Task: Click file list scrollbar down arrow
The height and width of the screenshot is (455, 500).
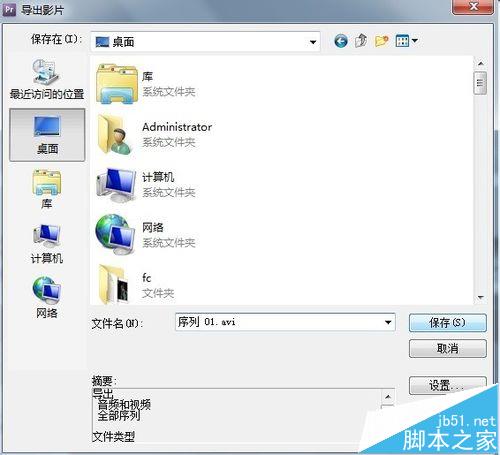Action: point(480,297)
